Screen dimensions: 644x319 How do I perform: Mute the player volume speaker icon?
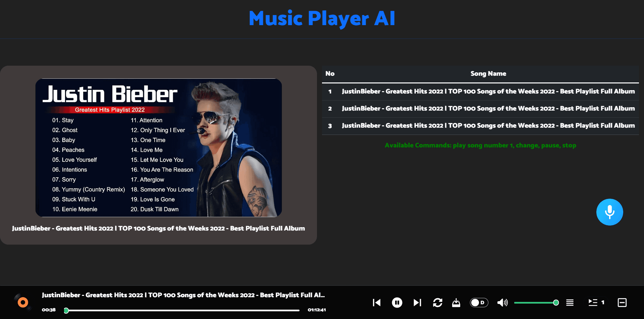pos(502,303)
